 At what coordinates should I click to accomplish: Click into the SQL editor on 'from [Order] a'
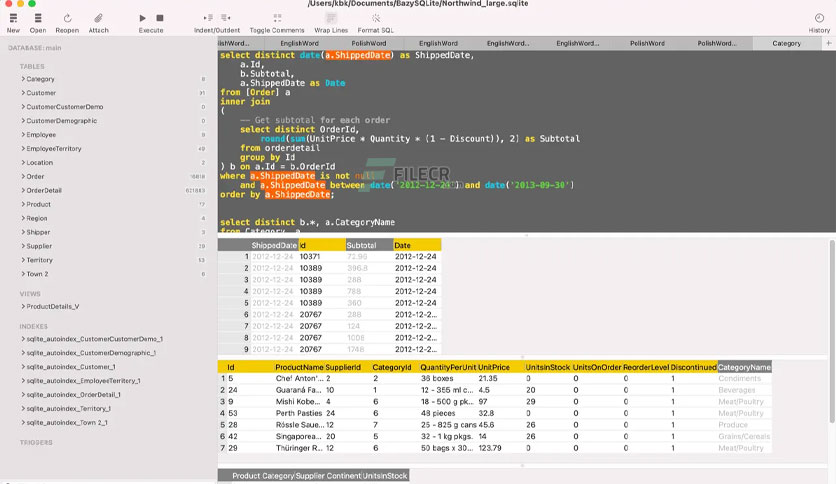click(255, 92)
